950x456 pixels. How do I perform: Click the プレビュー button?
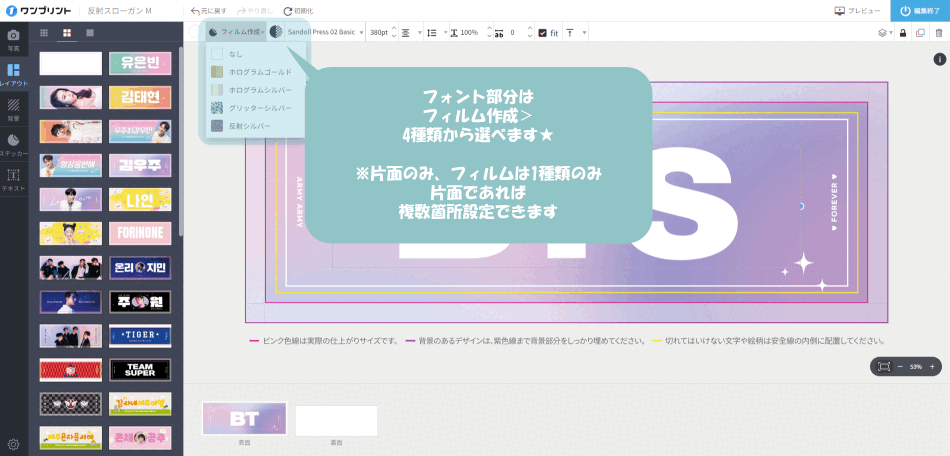[857, 11]
